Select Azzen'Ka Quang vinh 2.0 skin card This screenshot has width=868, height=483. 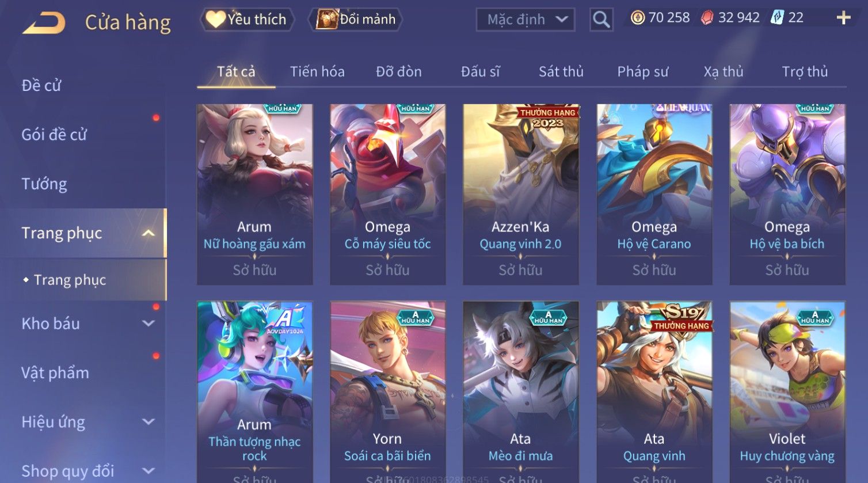pyautogui.click(x=521, y=195)
